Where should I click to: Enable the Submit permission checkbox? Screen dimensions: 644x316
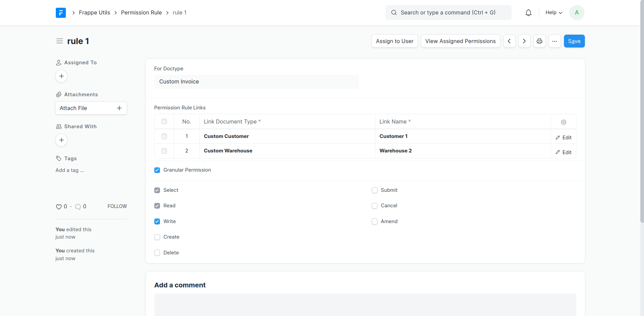point(374,190)
